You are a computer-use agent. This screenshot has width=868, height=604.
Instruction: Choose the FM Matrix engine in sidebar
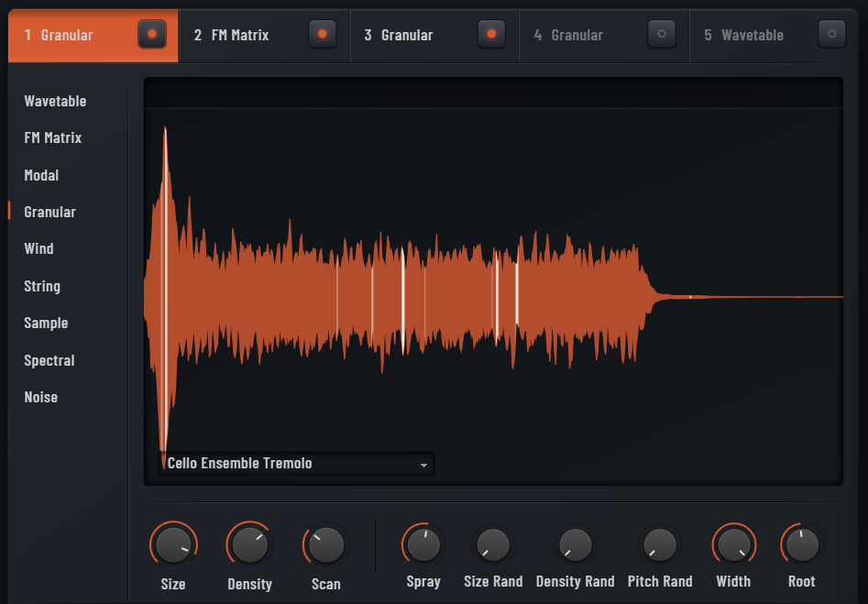coord(53,137)
